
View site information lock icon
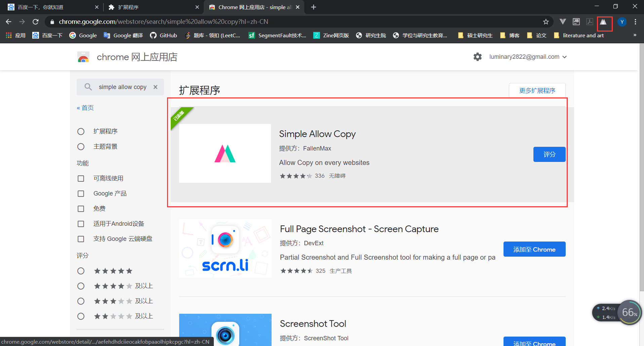pyautogui.click(x=52, y=22)
